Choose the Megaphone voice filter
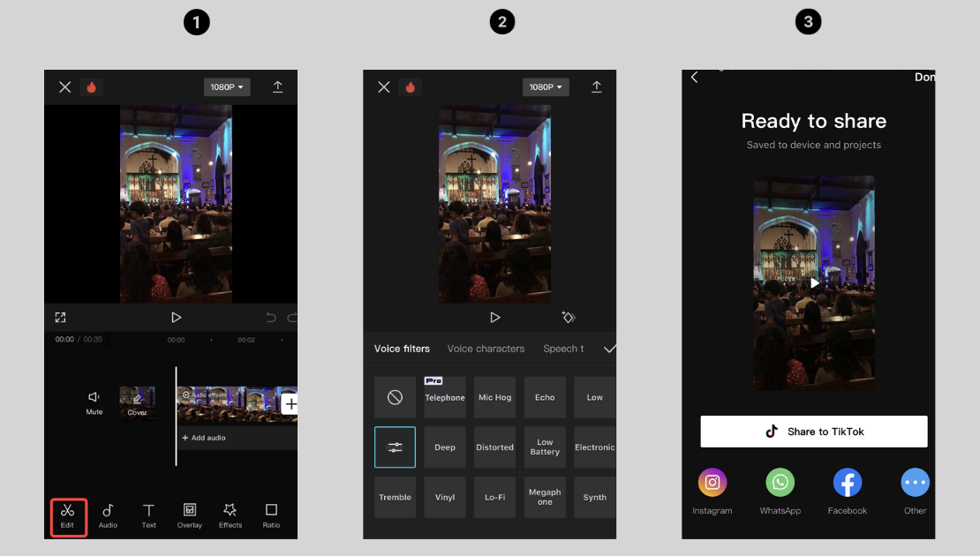 click(545, 497)
